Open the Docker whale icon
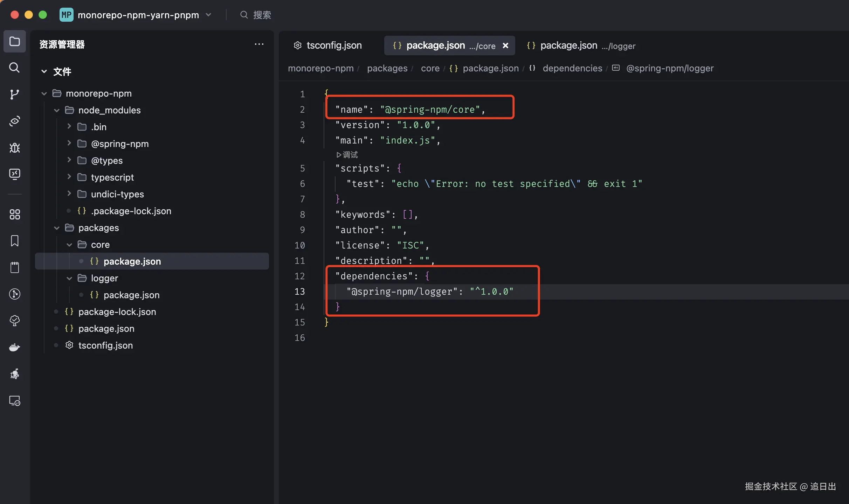 [14, 347]
